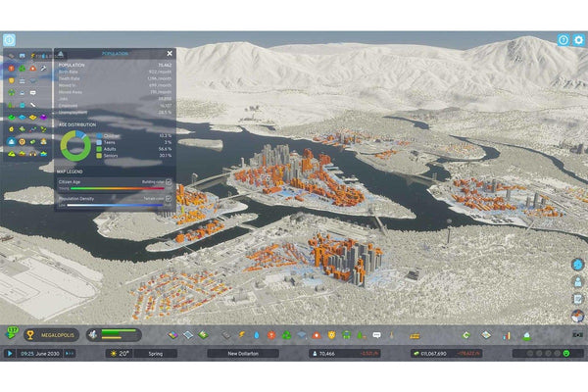Image resolution: width=588 pixels, height=392 pixels.
Task: Click the New Dollarton city name field
Action: coord(243,354)
